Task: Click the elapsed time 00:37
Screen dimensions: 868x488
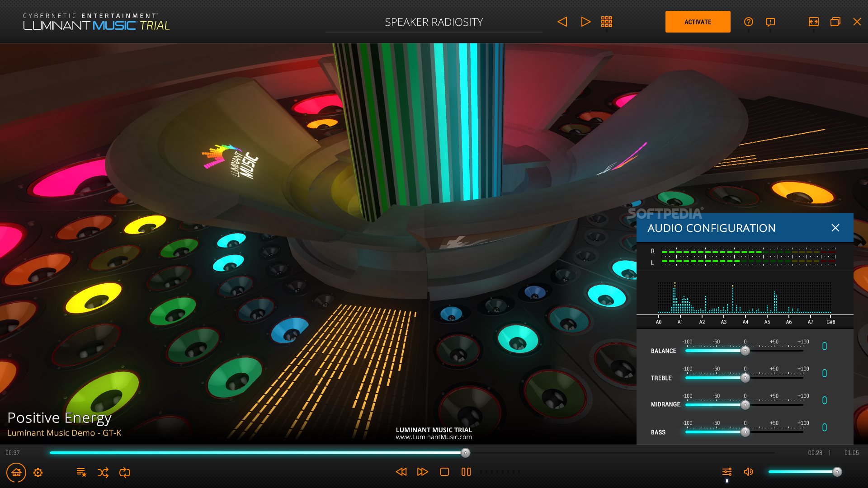Action: click(x=13, y=453)
